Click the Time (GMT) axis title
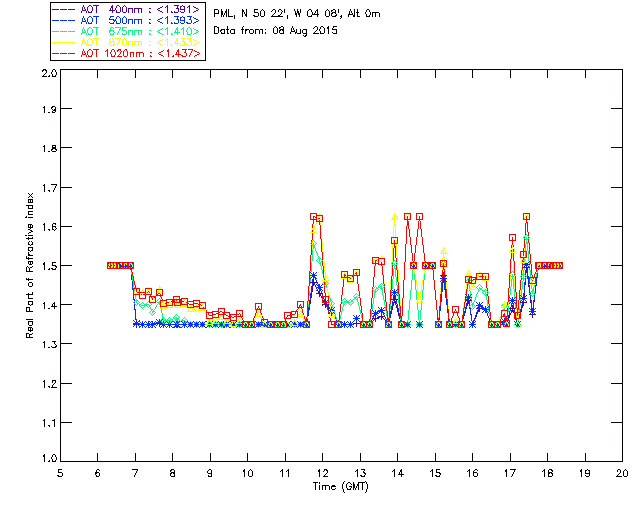 (340, 487)
